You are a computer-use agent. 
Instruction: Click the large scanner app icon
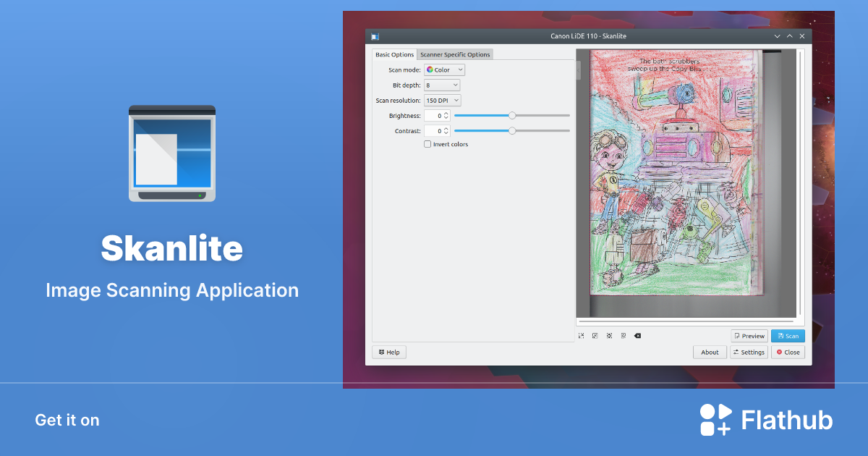(171, 153)
